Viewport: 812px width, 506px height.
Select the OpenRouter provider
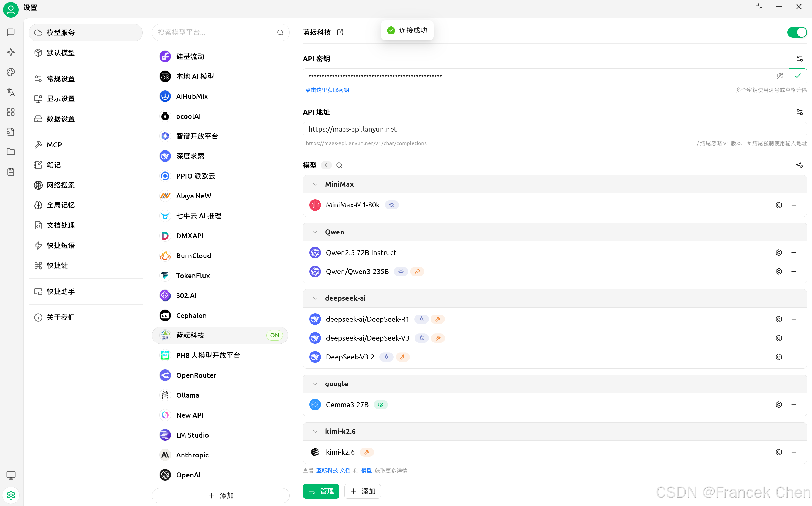tap(220, 375)
